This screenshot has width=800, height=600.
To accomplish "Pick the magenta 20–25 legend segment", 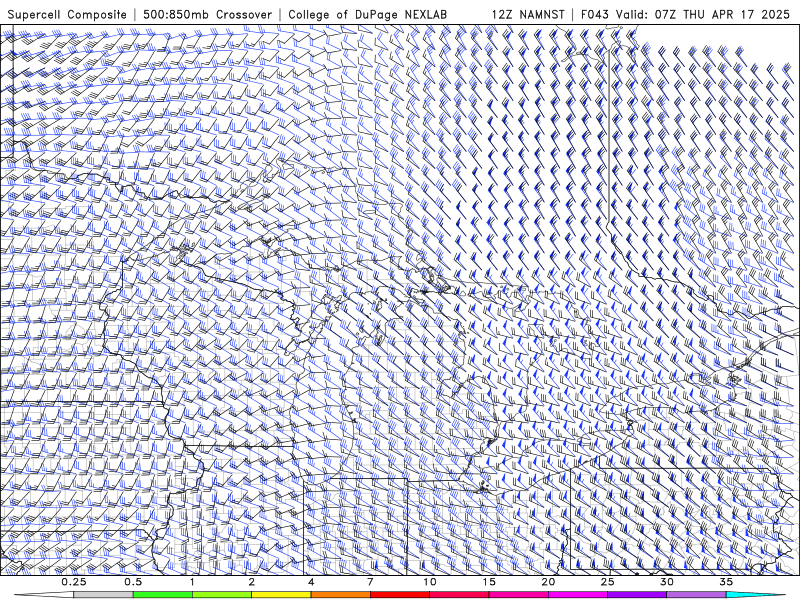I will click(578, 595).
